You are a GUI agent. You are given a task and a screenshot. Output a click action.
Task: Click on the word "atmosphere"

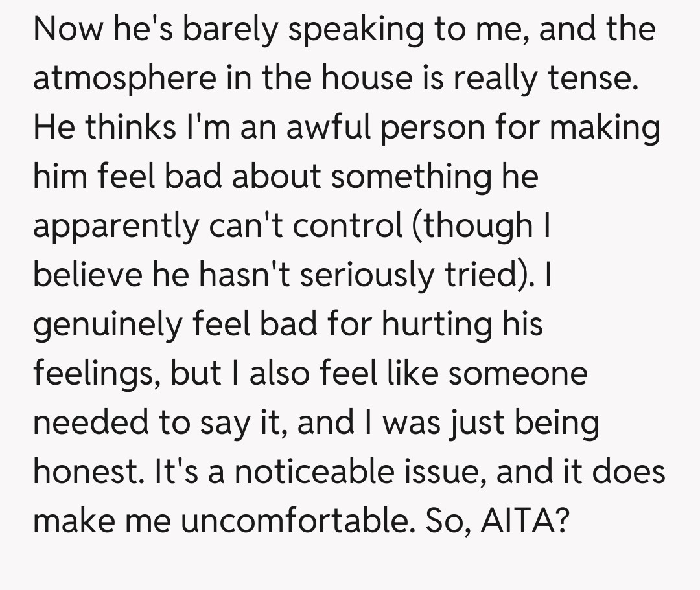[124, 80]
